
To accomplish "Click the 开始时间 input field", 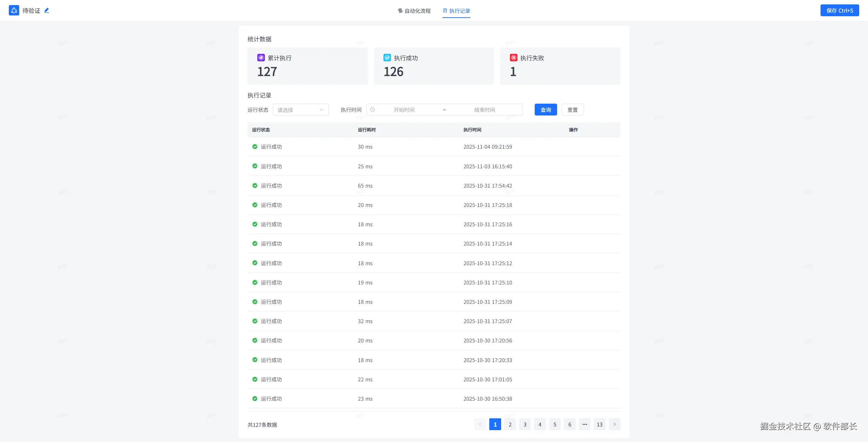I will point(404,110).
